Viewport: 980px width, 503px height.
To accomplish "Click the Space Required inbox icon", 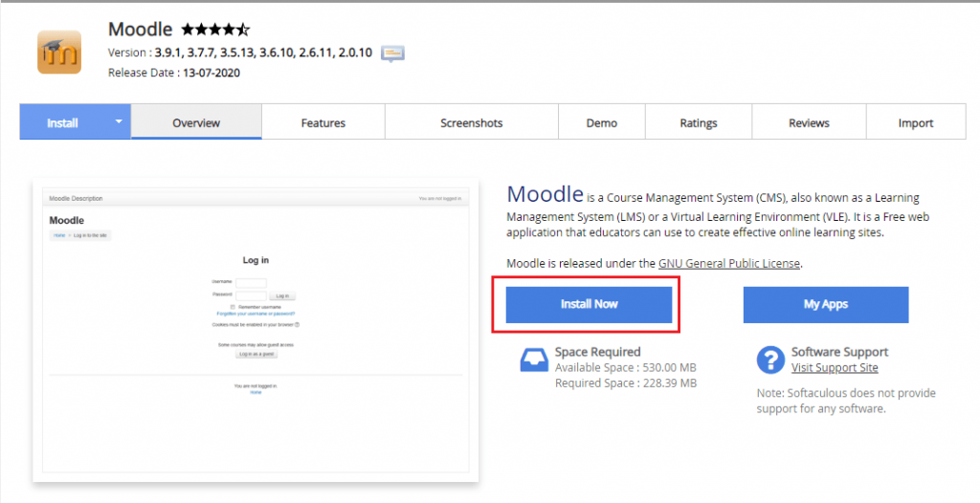I will click(534, 361).
